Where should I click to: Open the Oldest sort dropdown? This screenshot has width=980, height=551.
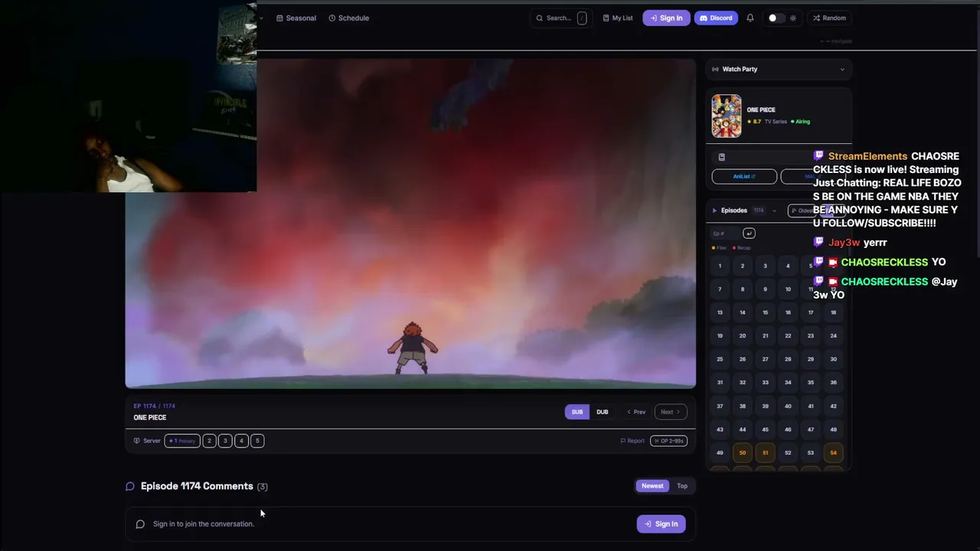(x=802, y=210)
